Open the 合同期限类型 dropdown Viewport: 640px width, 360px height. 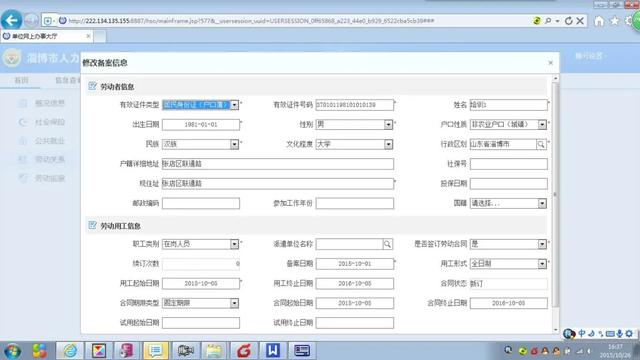click(x=234, y=303)
